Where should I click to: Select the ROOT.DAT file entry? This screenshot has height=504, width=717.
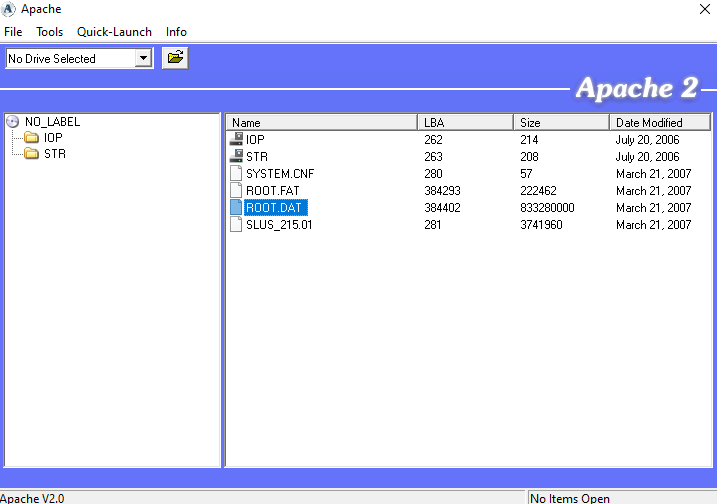[275, 208]
